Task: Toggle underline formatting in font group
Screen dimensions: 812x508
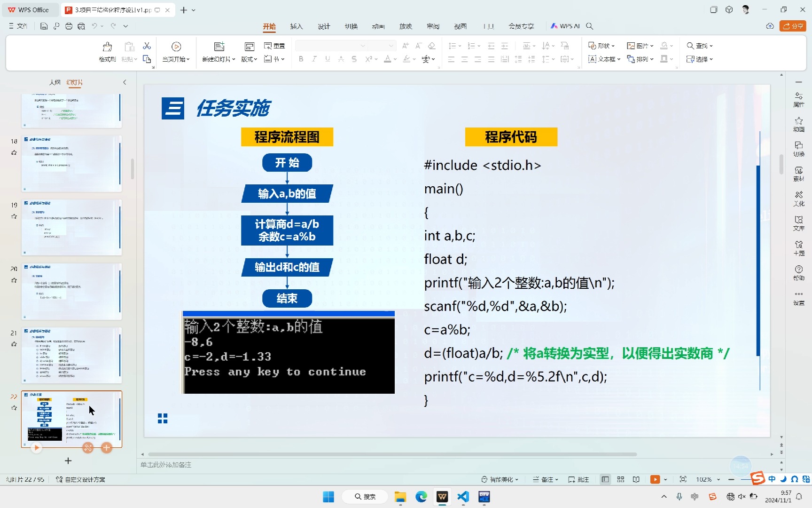Action: [x=327, y=59]
